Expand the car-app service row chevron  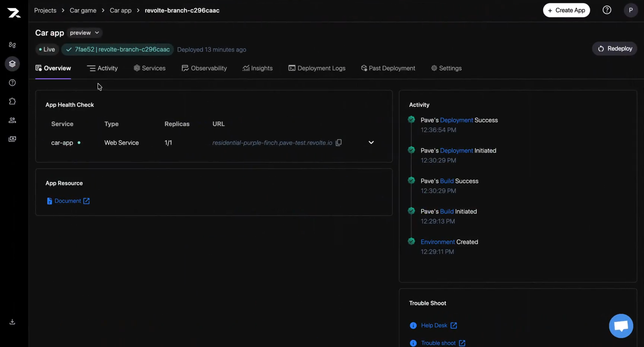tap(371, 142)
